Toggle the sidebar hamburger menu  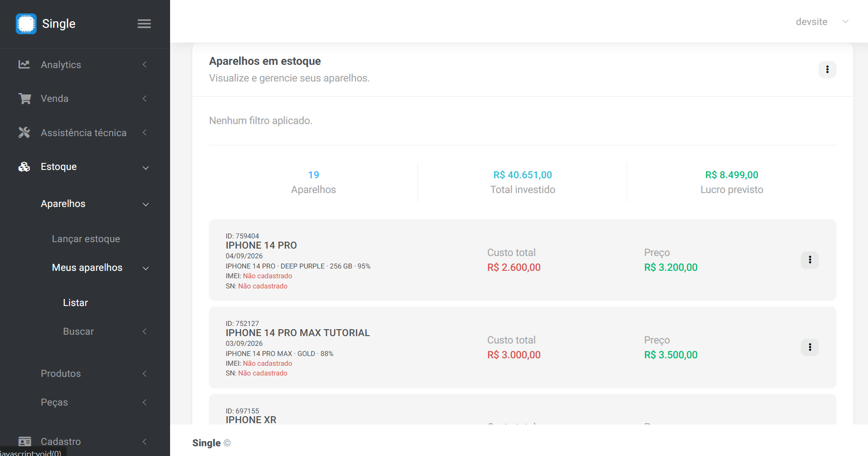click(144, 24)
